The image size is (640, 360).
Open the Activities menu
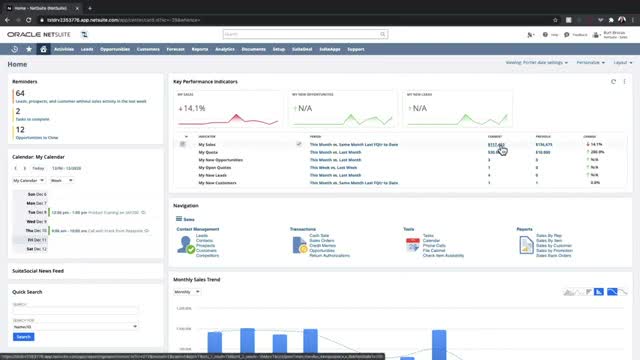click(x=64, y=49)
